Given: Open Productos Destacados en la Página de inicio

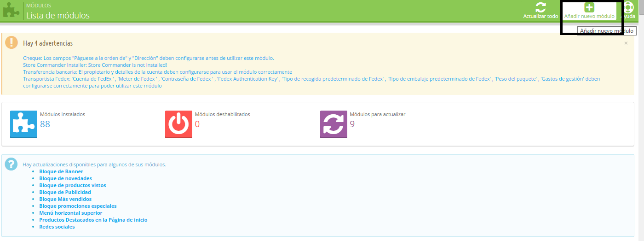Looking at the screenshot, I should point(93,220).
